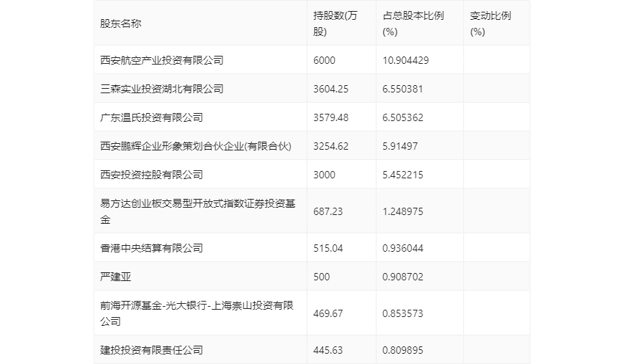This screenshot has height=364, width=624.
Task: Select the 股东名称 column header
Action: click(120, 23)
